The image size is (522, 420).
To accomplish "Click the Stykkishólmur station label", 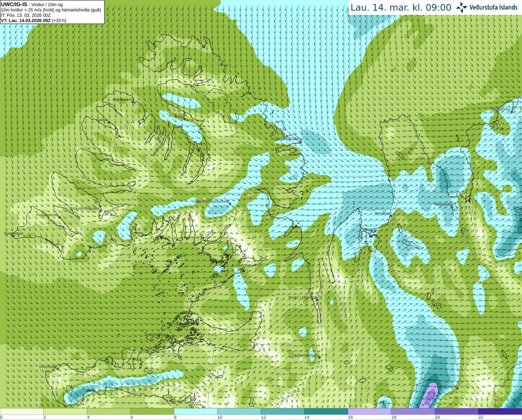I will 156,334.
